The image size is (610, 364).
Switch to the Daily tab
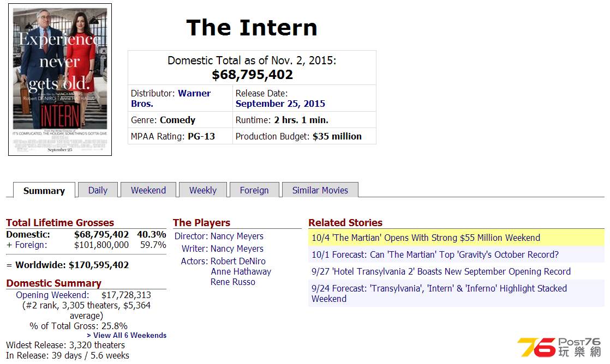98,190
